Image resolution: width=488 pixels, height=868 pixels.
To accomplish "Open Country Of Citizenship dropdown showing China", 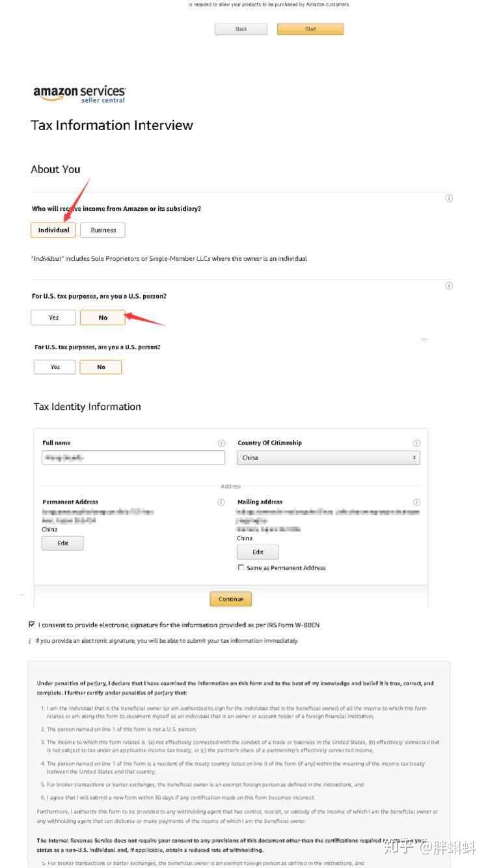I will coord(328,458).
